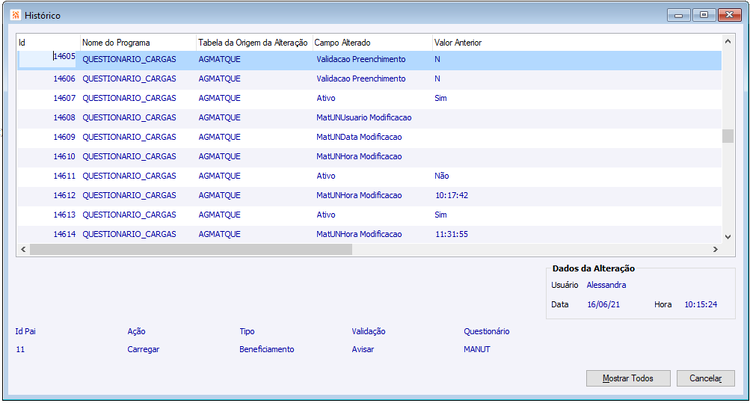Image resolution: width=750 pixels, height=403 pixels.
Task: Click MatUNHora Modificacao cell in row 14610
Action: pyautogui.click(x=359, y=157)
